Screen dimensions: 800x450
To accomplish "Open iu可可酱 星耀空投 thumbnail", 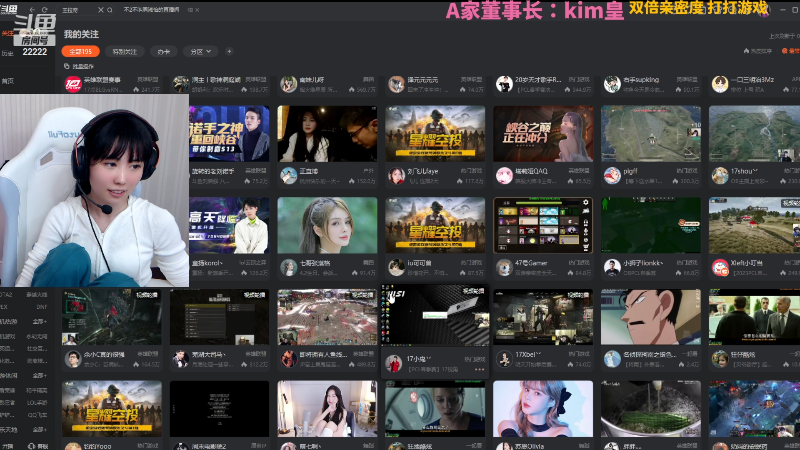I will pos(435,225).
